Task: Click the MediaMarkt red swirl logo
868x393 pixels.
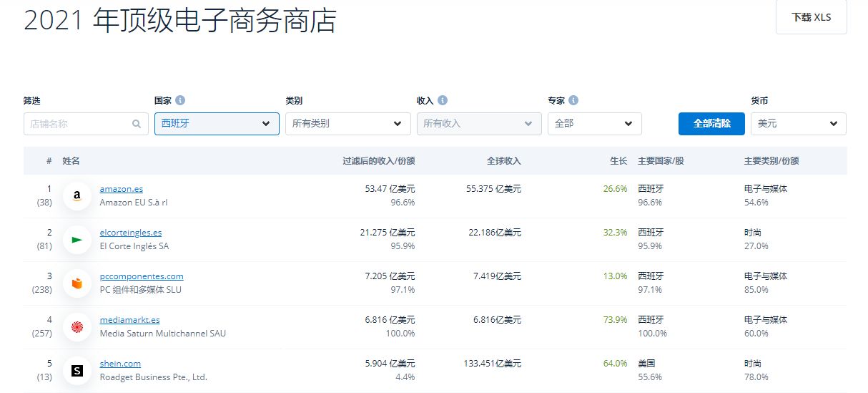Action: 77,327
